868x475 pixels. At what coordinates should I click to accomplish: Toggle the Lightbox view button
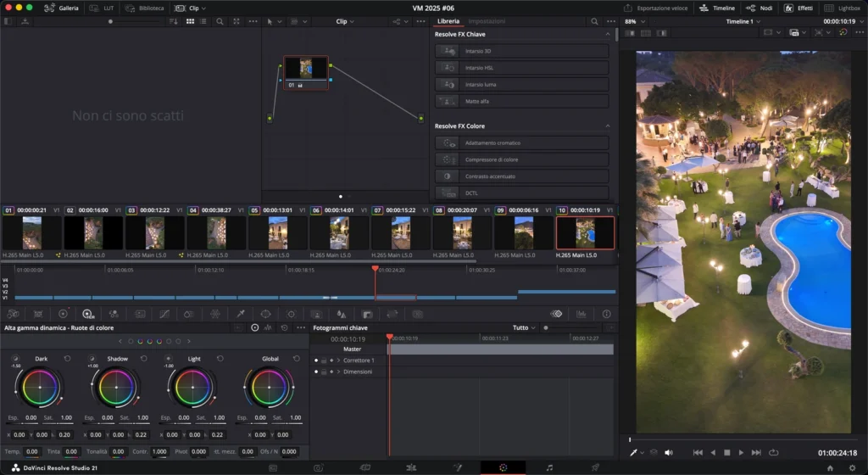coord(843,8)
